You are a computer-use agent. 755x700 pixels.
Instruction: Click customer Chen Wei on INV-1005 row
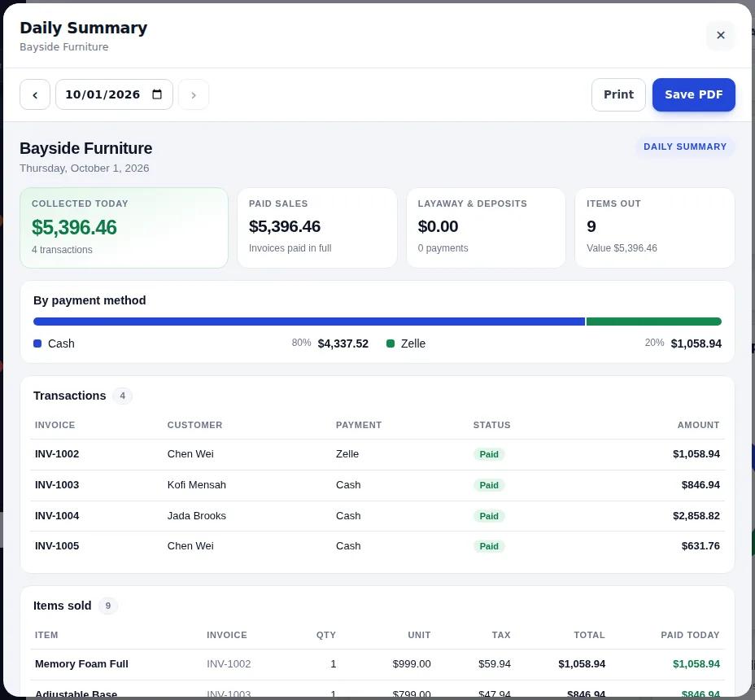point(190,546)
